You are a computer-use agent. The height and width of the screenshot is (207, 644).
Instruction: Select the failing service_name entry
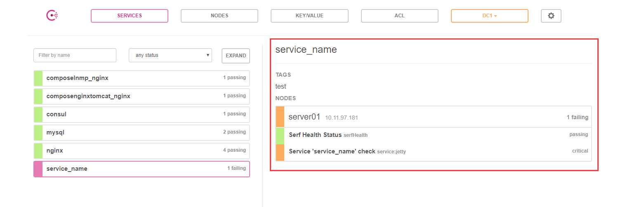pyautogui.click(x=142, y=169)
